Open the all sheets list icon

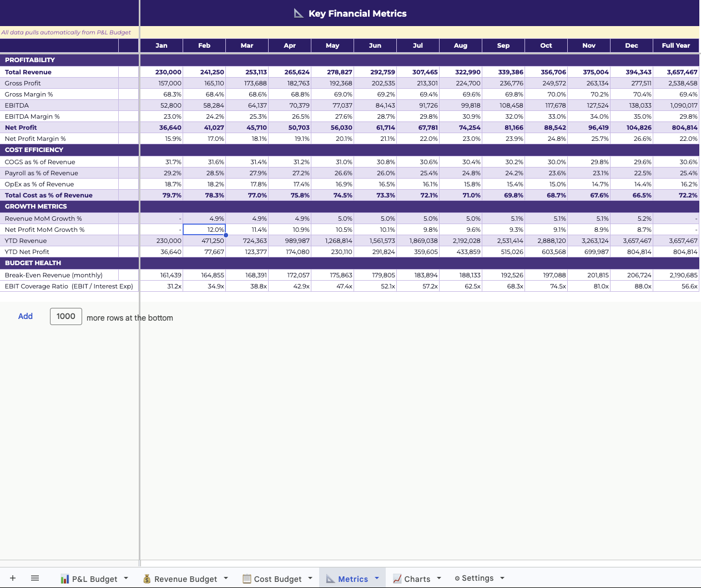(x=35, y=578)
